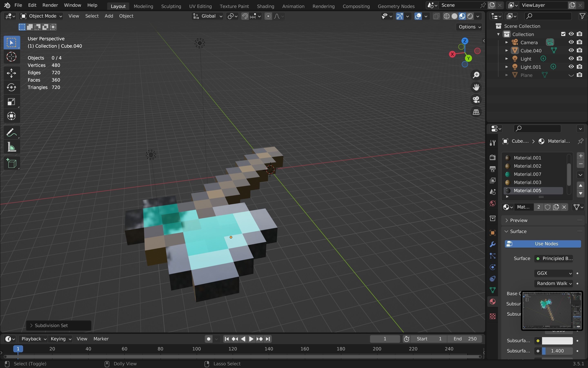Add a material slot with plus button

[x=580, y=156]
